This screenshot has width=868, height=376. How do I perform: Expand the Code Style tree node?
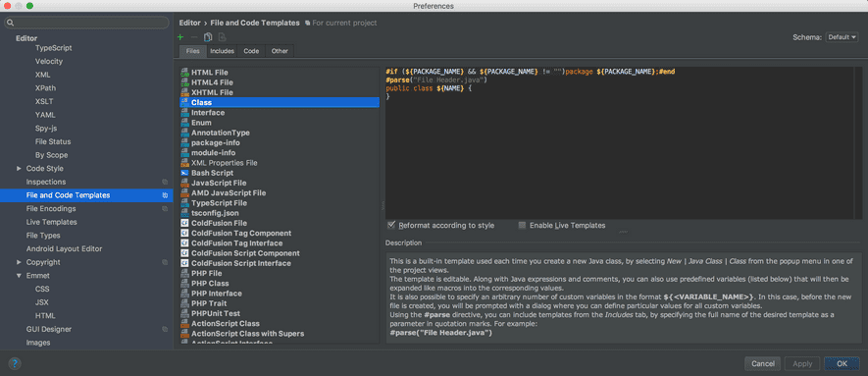coord(20,168)
